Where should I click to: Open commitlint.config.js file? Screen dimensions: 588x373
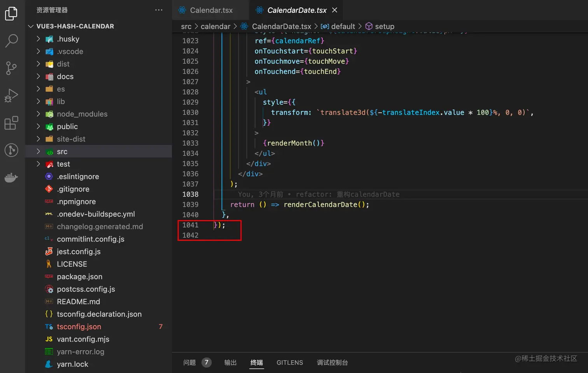pyautogui.click(x=98, y=239)
